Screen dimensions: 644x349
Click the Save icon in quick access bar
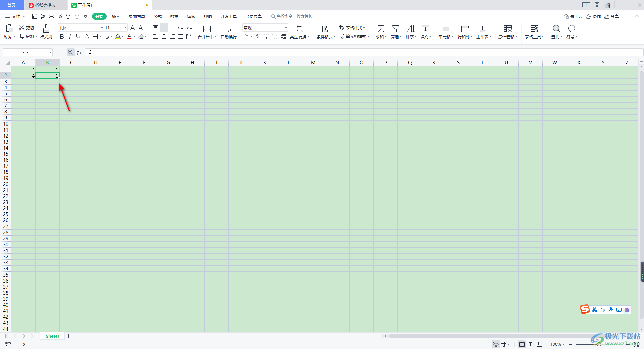35,16
